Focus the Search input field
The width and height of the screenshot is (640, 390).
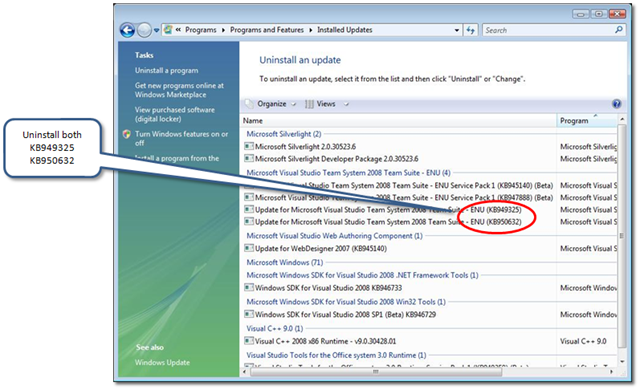[548, 30]
